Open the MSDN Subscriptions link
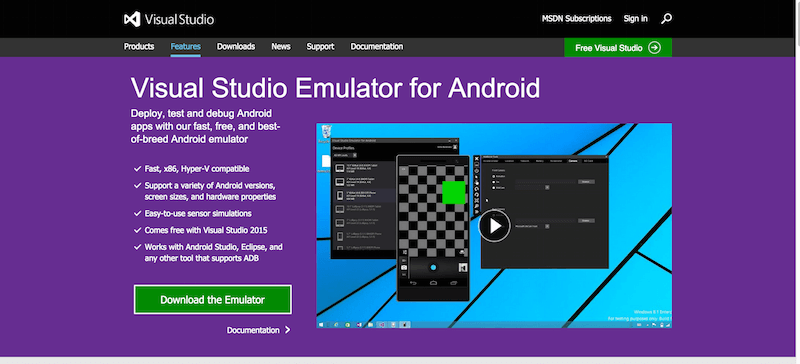The width and height of the screenshot is (800, 364). pos(577,19)
